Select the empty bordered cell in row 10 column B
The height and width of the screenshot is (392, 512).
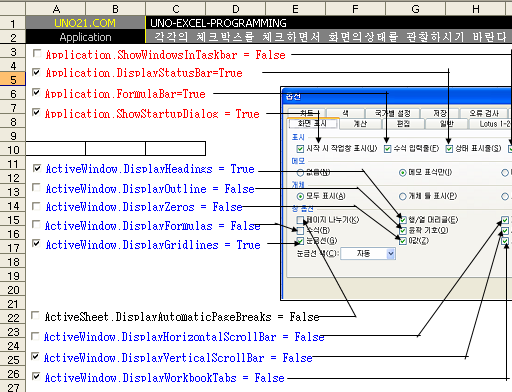[115, 148]
